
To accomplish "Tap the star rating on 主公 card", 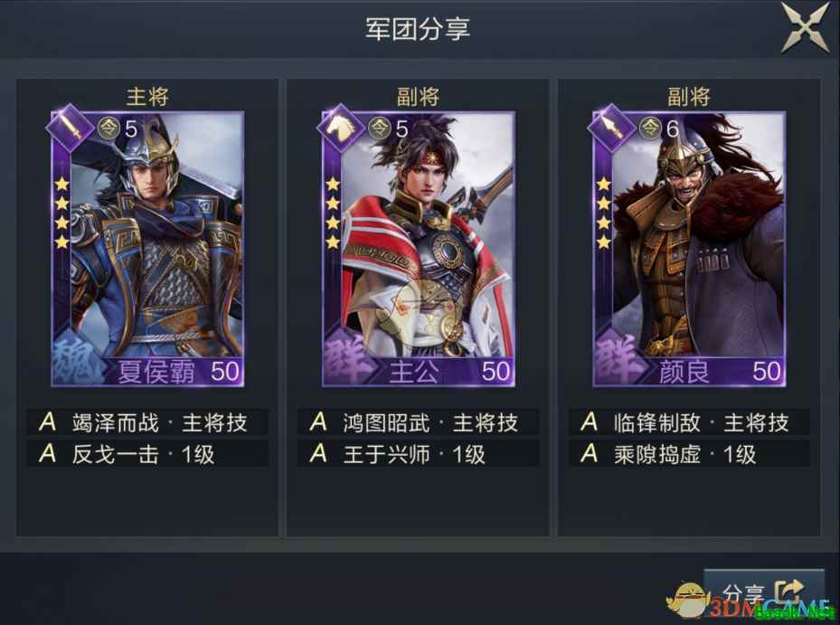I will (333, 213).
